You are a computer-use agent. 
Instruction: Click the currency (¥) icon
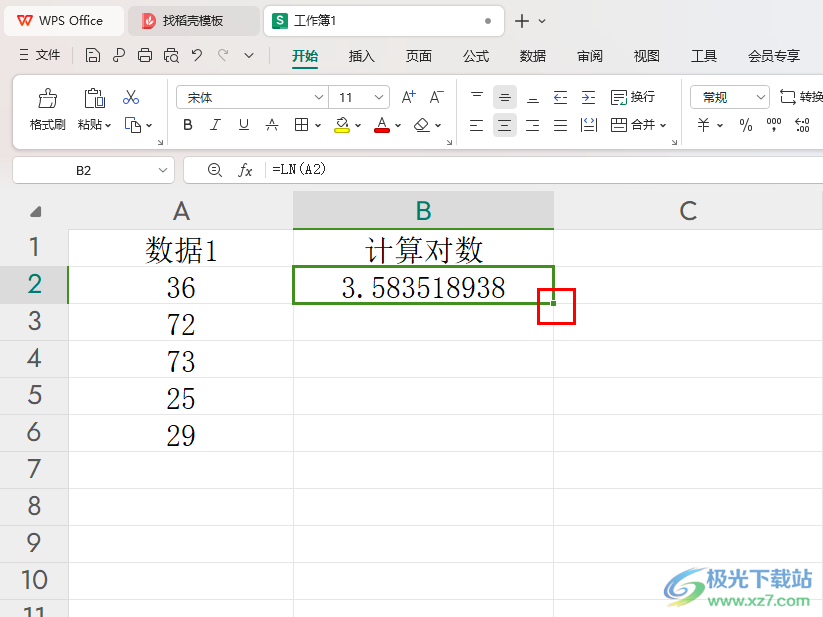(x=703, y=125)
